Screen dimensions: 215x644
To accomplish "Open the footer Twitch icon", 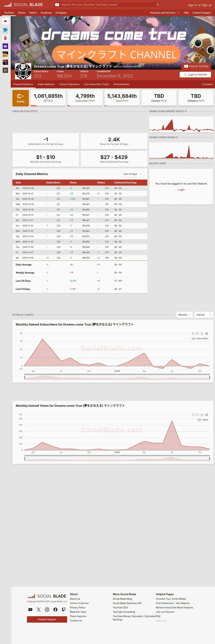I will pos(64,610).
